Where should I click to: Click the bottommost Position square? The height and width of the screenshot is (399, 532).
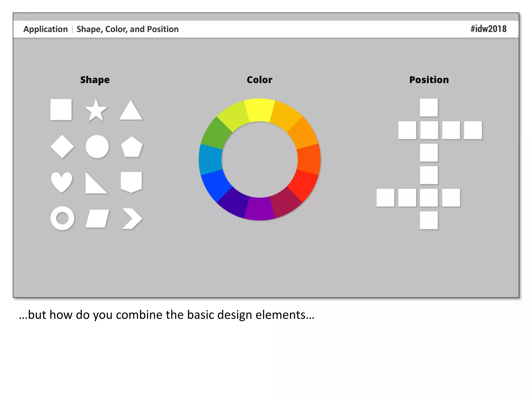tap(429, 220)
